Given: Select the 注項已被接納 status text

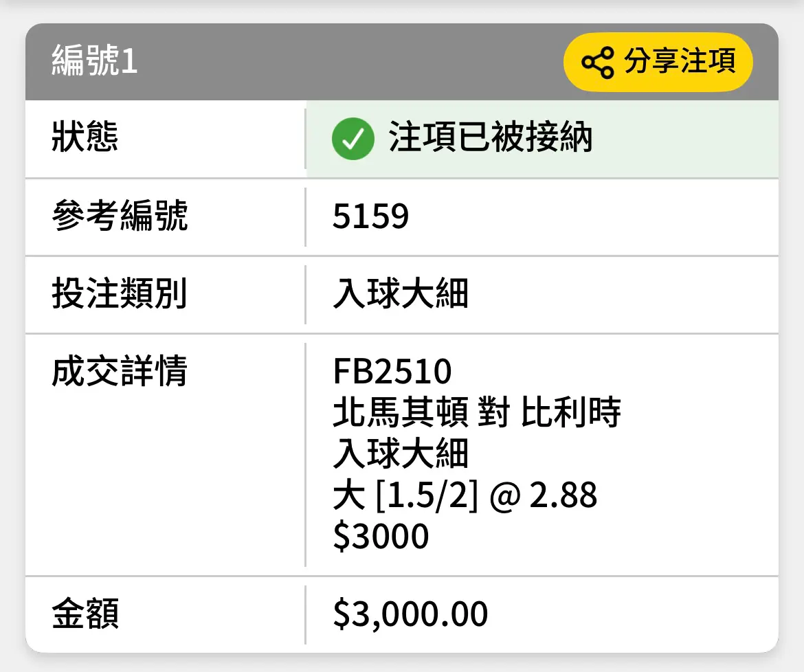Looking at the screenshot, I should [x=490, y=137].
